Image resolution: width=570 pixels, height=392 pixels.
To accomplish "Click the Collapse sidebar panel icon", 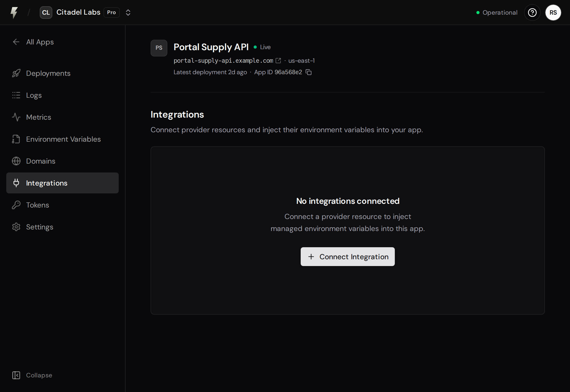I will pos(16,375).
